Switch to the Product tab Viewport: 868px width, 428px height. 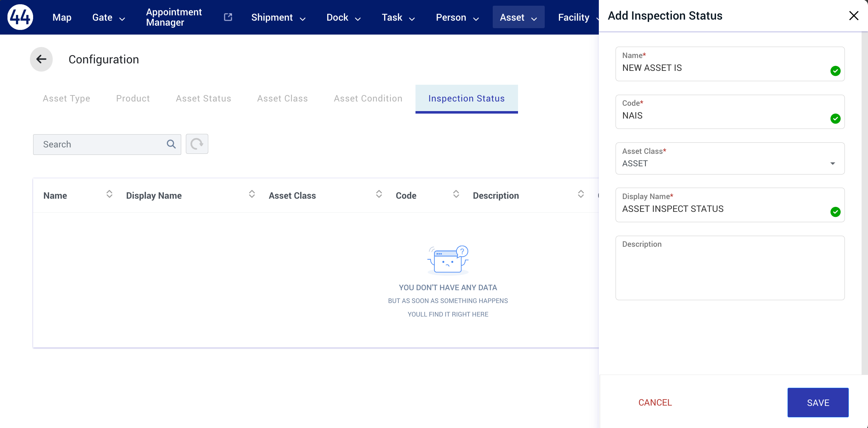tap(133, 99)
